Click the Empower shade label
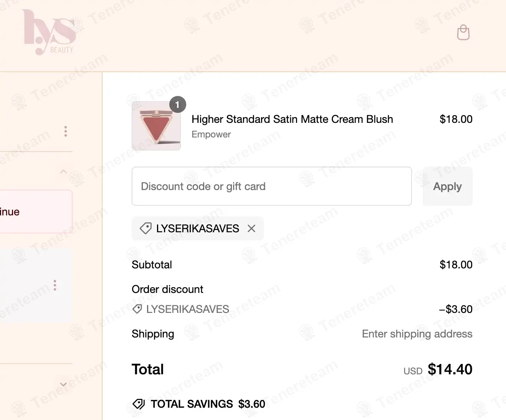 (x=211, y=134)
